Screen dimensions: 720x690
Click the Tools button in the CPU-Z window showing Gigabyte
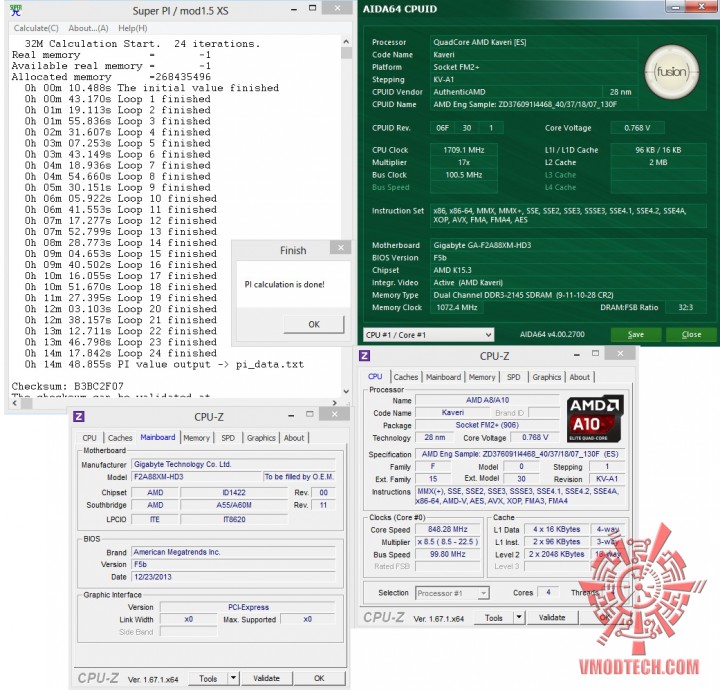tap(208, 679)
